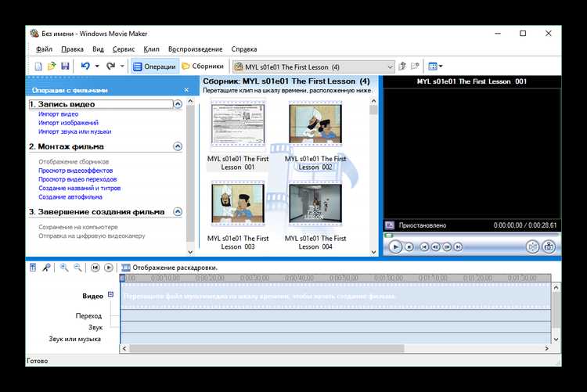Toggle the Сборники collections pane button
This screenshot has width=587, height=392.
point(203,67)
